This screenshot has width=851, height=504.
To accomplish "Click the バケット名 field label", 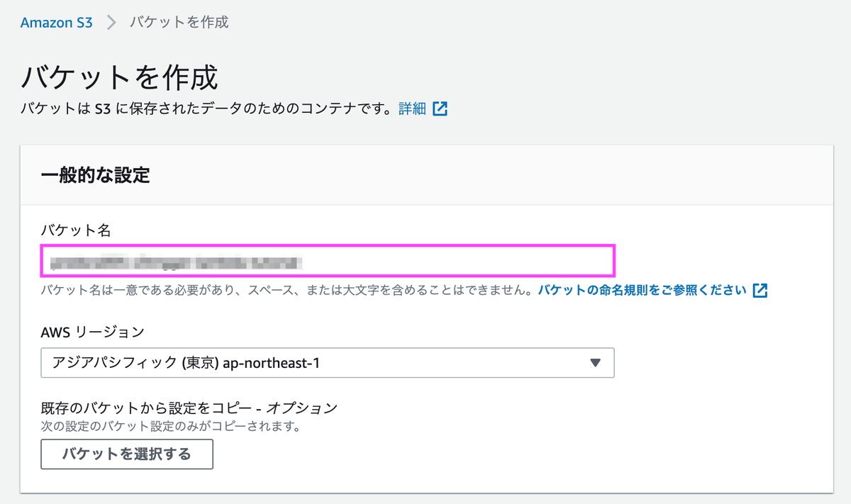I will click(x=64, y=228).
